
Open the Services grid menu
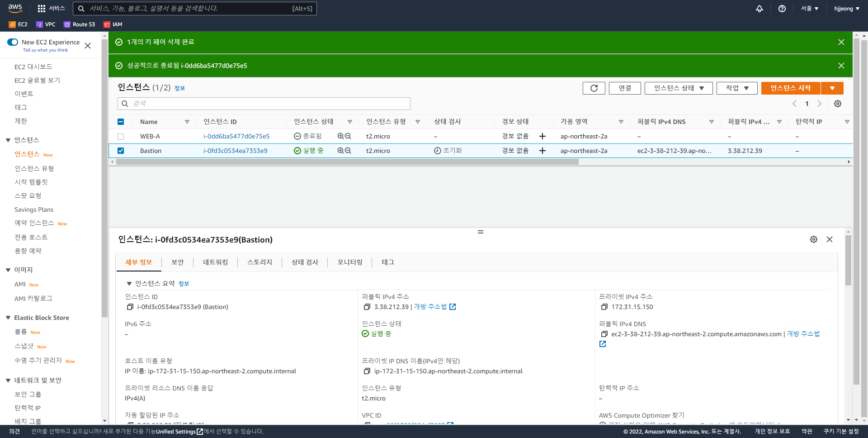click(51, 9)
